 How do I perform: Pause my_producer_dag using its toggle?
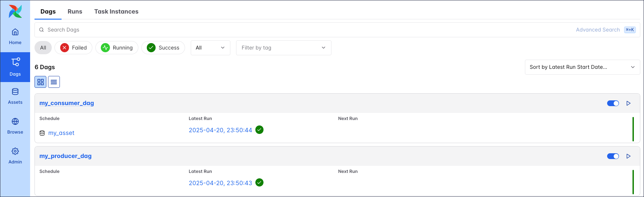[613, 156]
